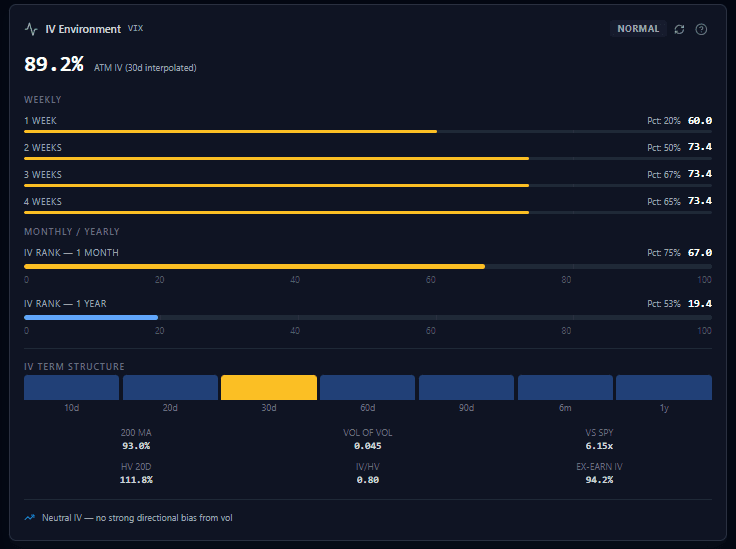The width and height of the screenshot is (736, 549).
Task: Click the IV/HV value 0.80
Action: click(x=368, y=480)
